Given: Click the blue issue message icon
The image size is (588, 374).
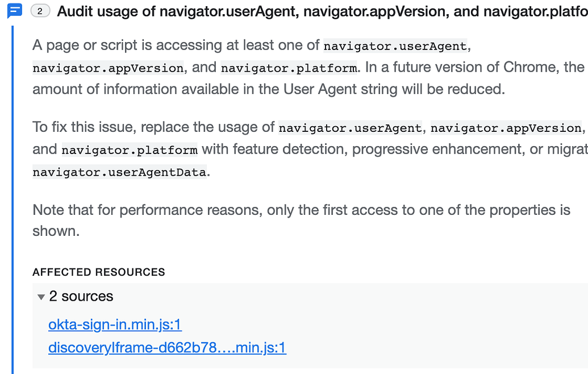Looking at the screenshot, I should pos(15,11).
